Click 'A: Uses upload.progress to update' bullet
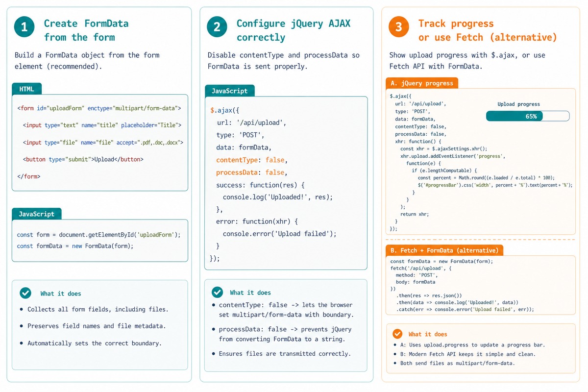The height and width of the screenshot is (392, 588). pyautogui.click(x=469, y=345)
